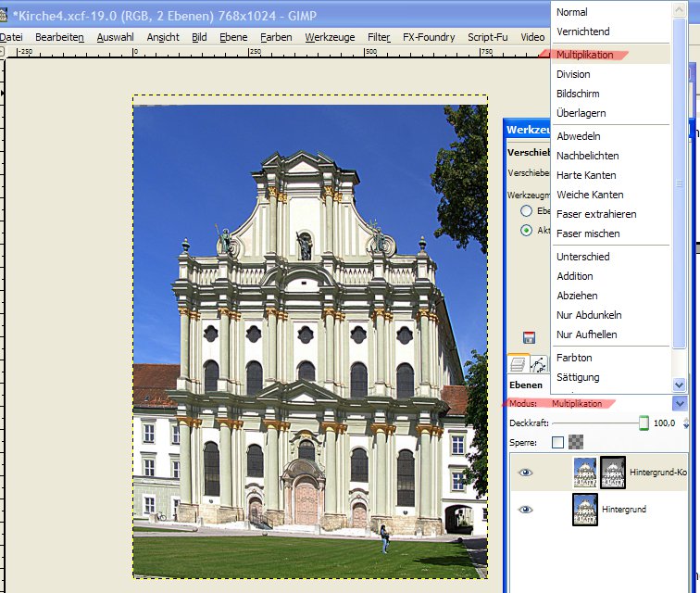Open the Video menu
700x593 pixels.
[532, 37]
